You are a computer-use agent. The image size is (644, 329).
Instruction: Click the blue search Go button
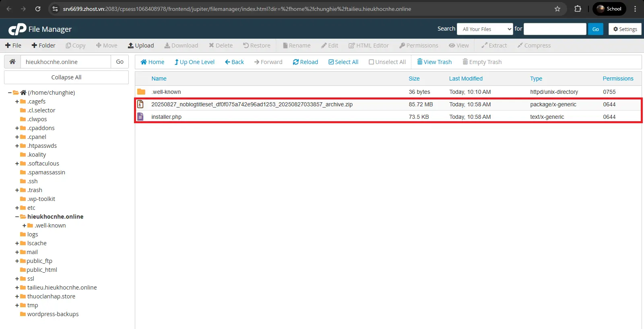coord(595,29)
